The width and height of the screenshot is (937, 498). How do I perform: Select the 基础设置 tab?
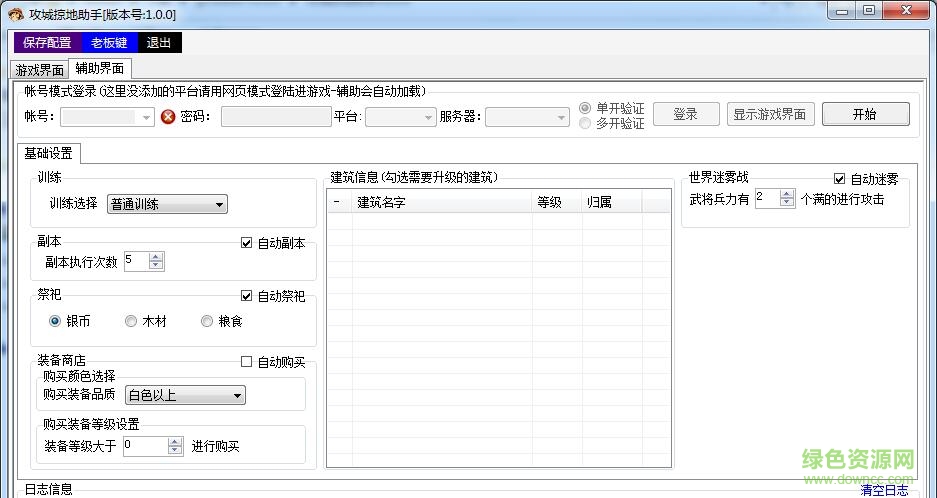click(x=48, y=153)
